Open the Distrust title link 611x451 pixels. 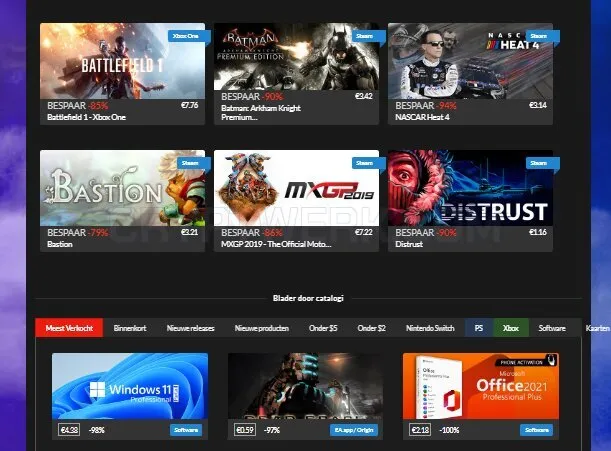click(409, 244)
